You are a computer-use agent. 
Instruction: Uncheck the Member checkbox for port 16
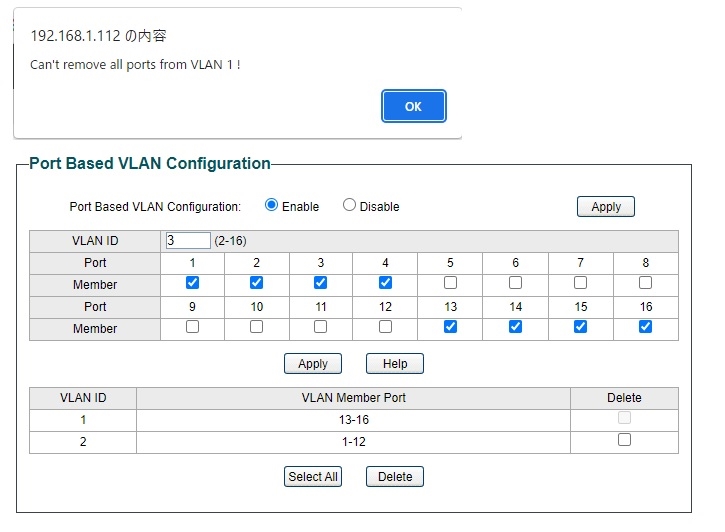[x=645, y=327]
